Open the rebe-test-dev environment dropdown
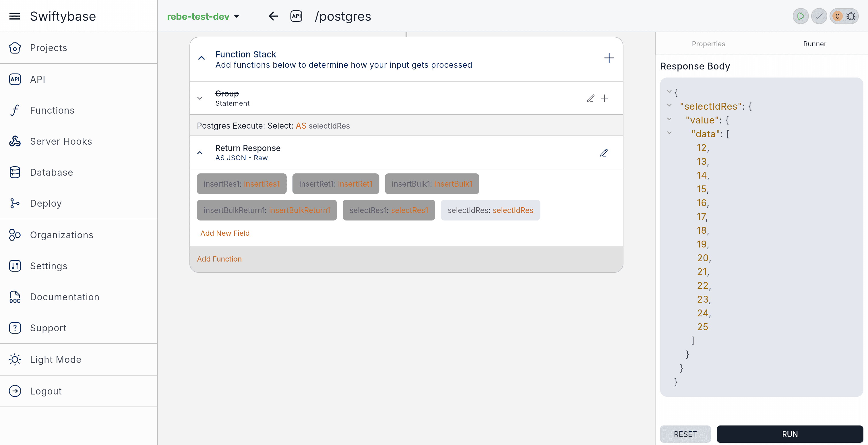The image size is (868, 445). 203,16
